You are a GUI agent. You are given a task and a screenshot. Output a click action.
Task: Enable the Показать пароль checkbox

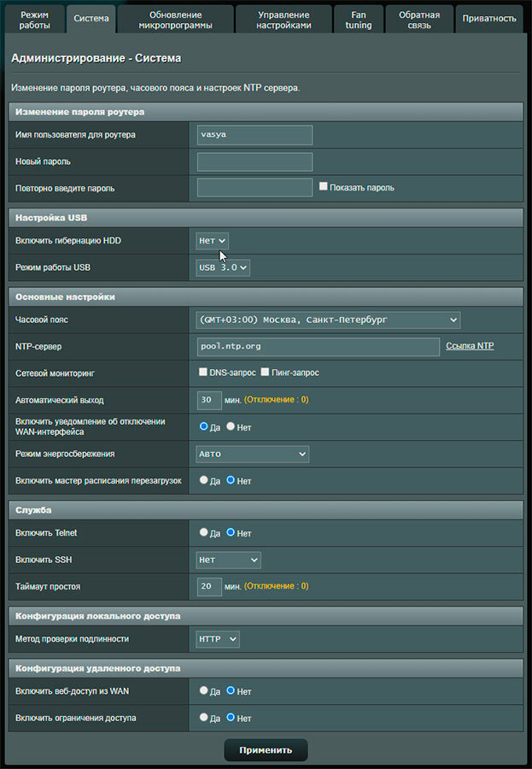pos(323,186)
